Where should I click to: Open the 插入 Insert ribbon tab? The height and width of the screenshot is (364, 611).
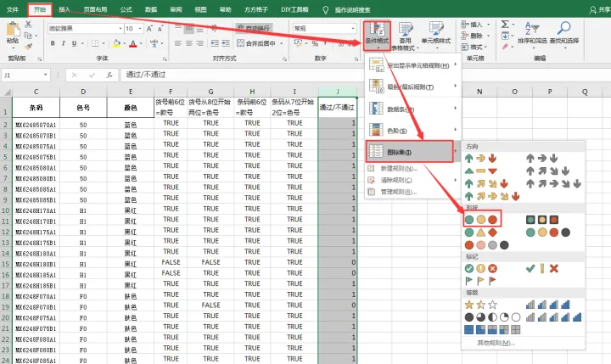[x=64, y=9]
